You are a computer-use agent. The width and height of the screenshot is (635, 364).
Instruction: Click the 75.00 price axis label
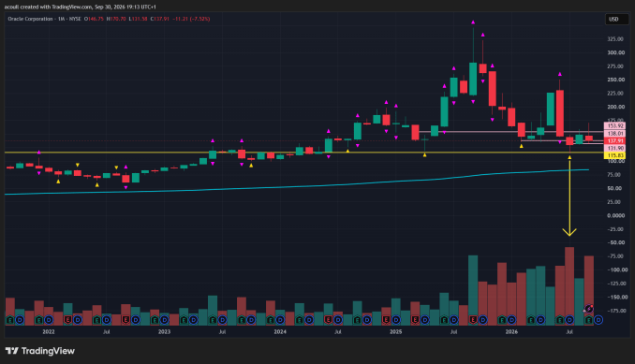coord(615,175)
